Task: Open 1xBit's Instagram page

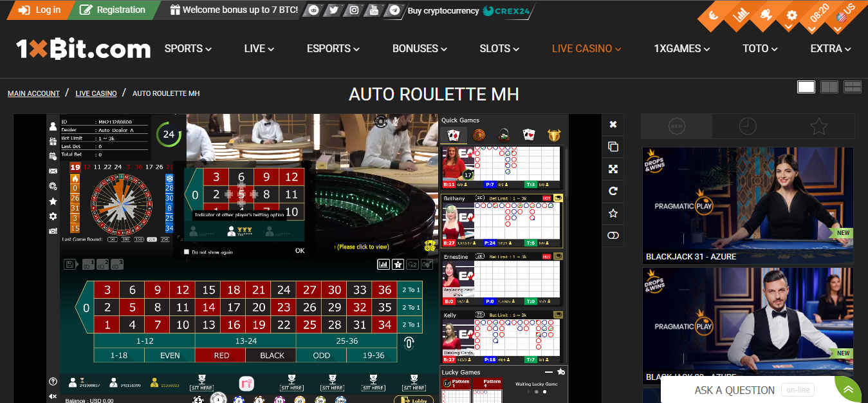Action: tap(353, 10)
